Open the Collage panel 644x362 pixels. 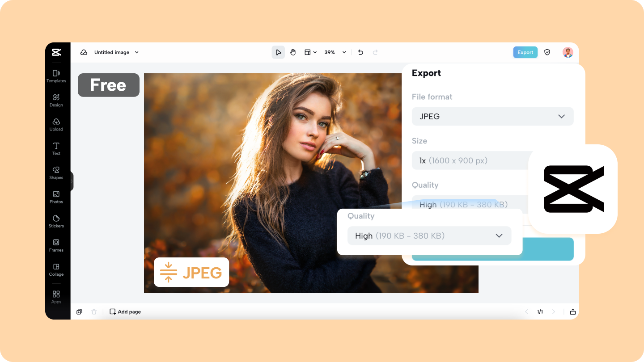click(x=56, y=269)
